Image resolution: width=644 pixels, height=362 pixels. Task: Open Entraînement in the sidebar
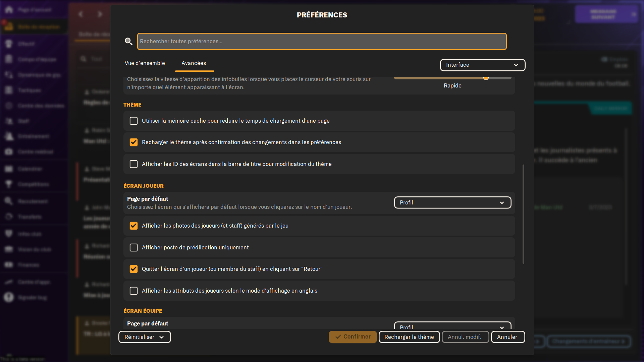coord(34,136)
